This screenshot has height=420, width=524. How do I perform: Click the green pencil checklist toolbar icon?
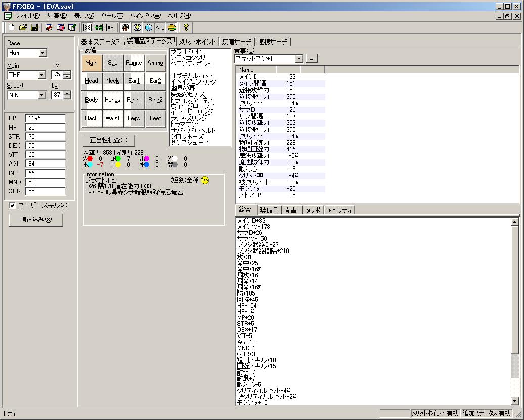click(72, 28)
